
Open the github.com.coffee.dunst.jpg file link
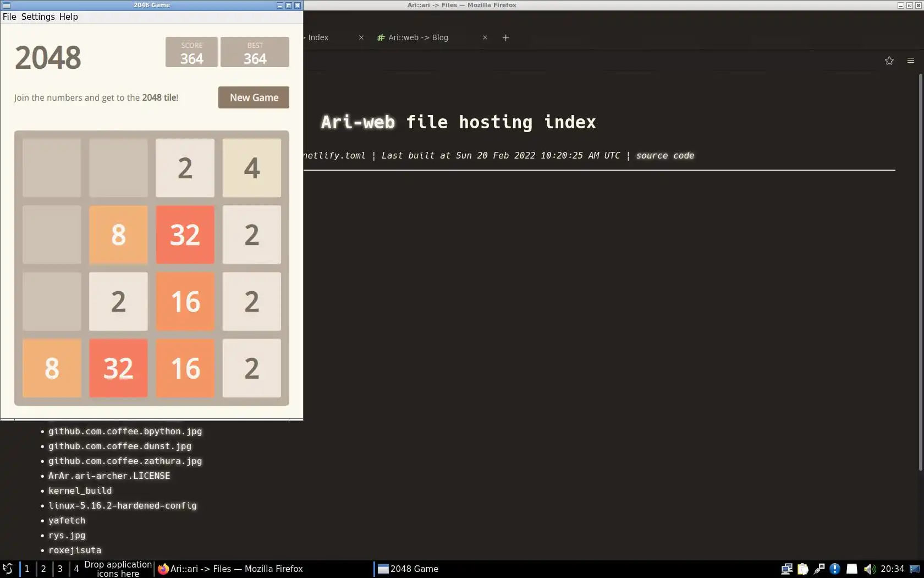point(120,446)
